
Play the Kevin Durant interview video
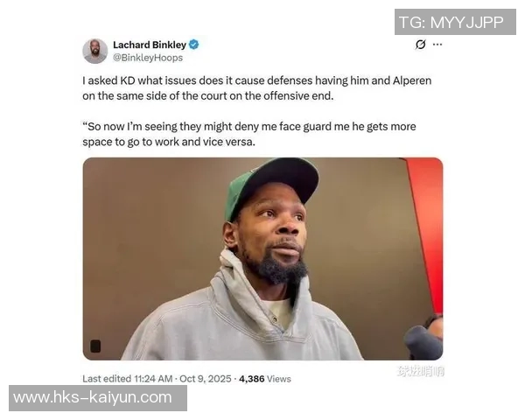tap(262, 259)
